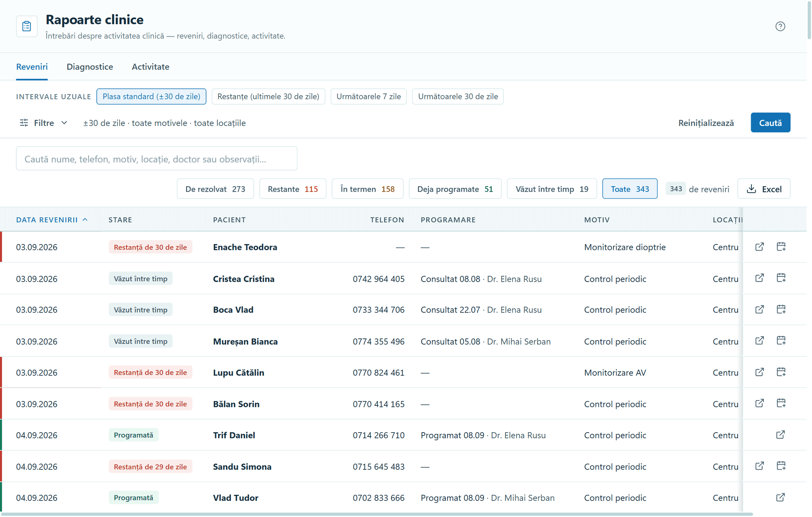This screenshot has height=517, width=812.
Task: Schedule Bălan Sorin using the calendar icon
Action: pyautogui.click(x=781, y=403)
